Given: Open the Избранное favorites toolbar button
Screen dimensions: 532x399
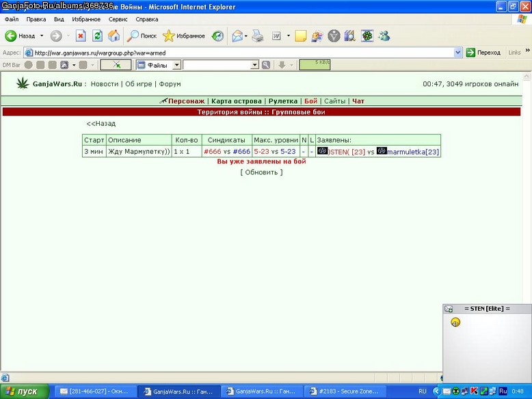Looking at the screenshot, I should [183, 36].
